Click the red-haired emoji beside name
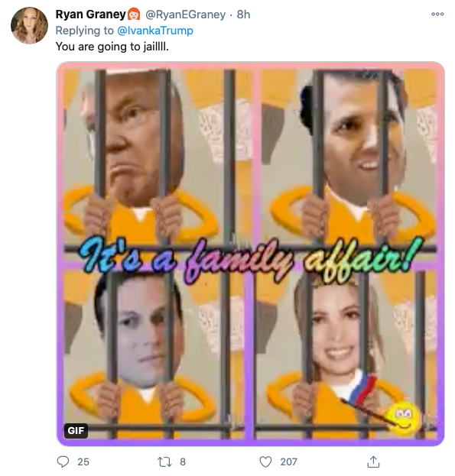This screenshot has height=476, width=455. point(134,15)
